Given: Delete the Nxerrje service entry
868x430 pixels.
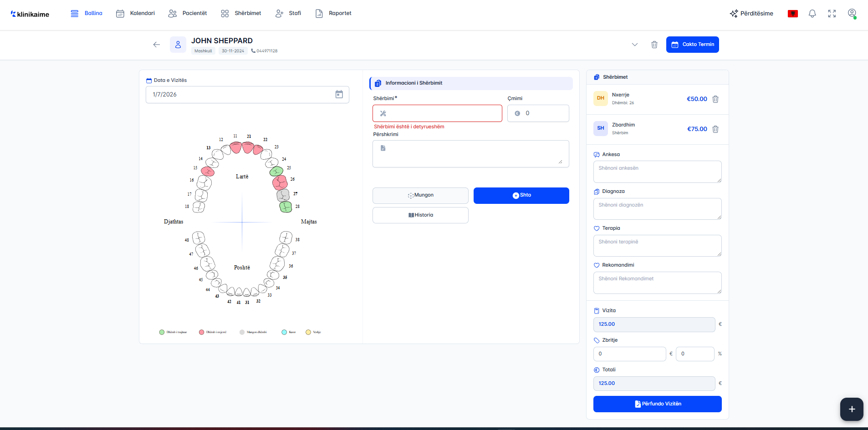Looking at the screenshot, I should [x=715, y=99].
